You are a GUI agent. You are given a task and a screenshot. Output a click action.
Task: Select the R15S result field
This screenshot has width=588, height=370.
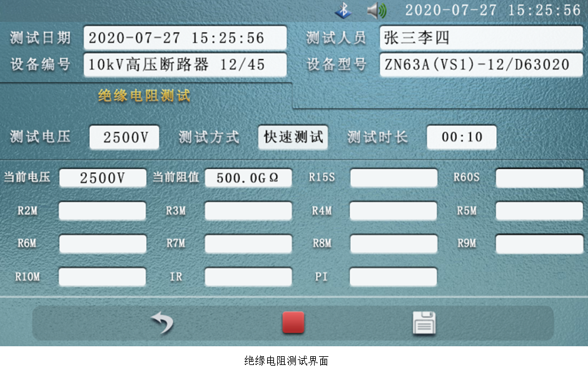click(x=393, y=178)
